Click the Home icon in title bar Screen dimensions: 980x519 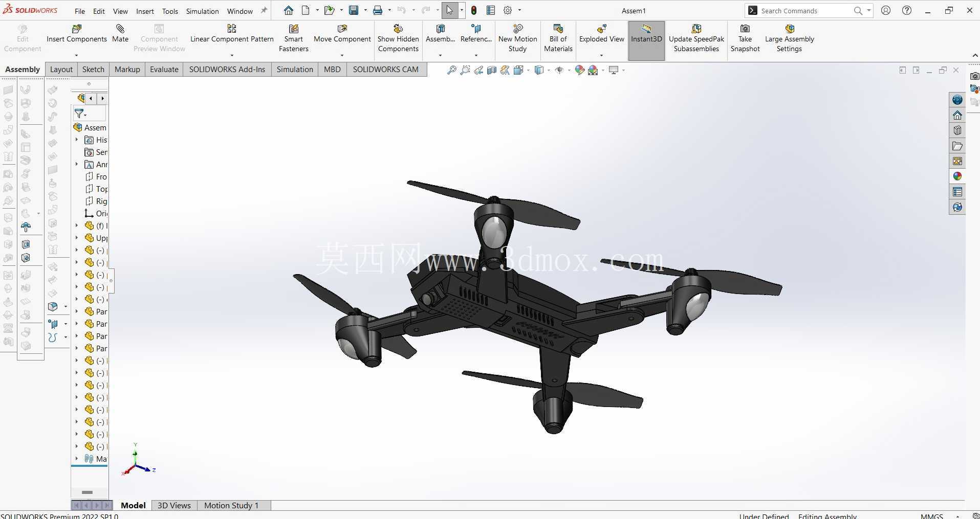(x=289, y=10)
